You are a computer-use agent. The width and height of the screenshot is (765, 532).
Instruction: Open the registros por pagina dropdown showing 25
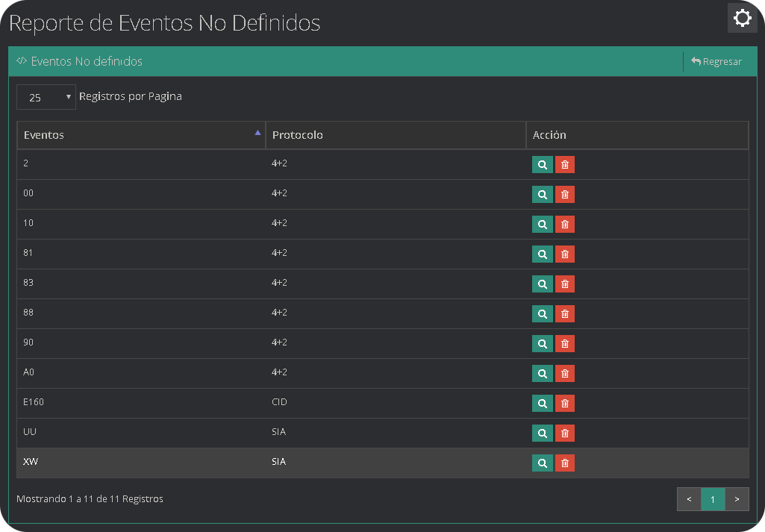(46, 96)
